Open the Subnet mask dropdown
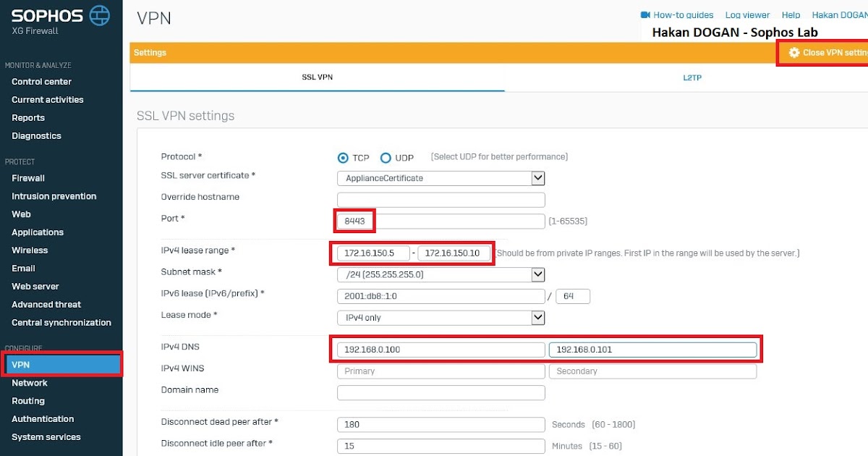The height and width of the screenshot is (456, 868). pos(441,275)
